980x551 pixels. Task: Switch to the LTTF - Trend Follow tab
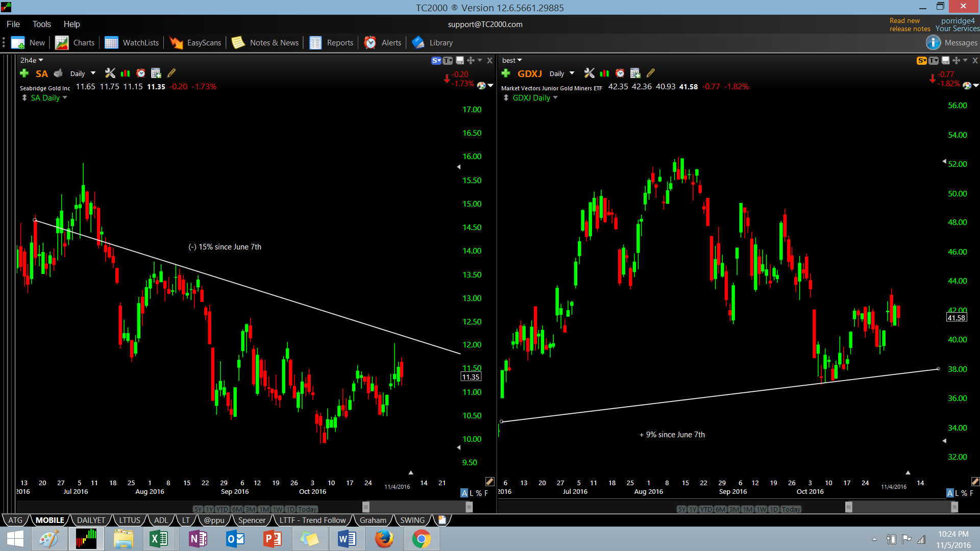point(312,520)
